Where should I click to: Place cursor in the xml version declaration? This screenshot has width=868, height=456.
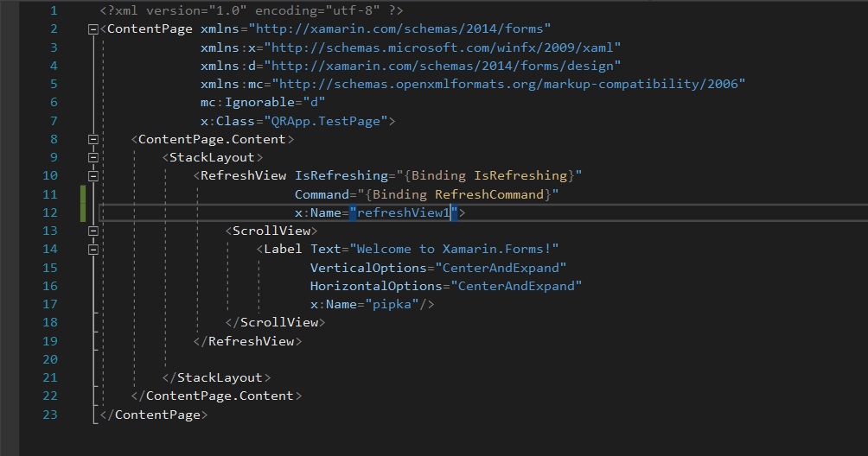coord(252,10)
